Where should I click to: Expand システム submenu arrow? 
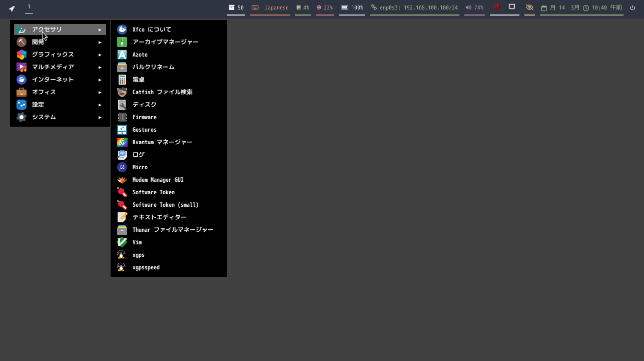coord(100,118)
